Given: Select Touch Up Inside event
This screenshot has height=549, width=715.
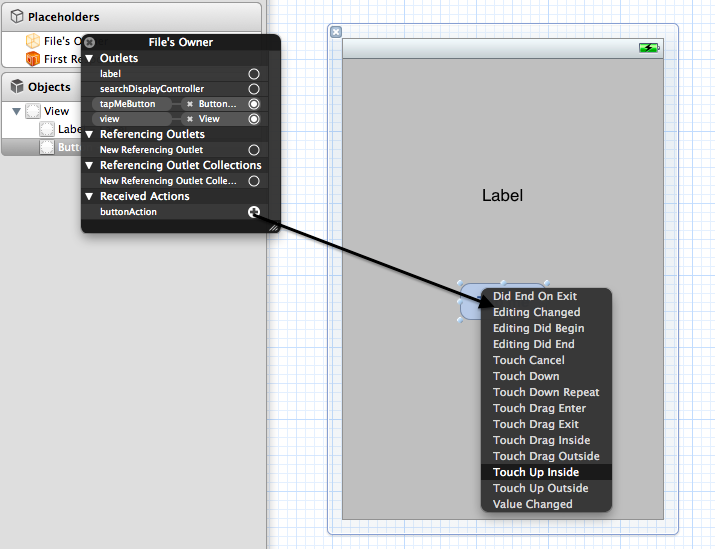Looking at the screenshot, I should 546,472.
